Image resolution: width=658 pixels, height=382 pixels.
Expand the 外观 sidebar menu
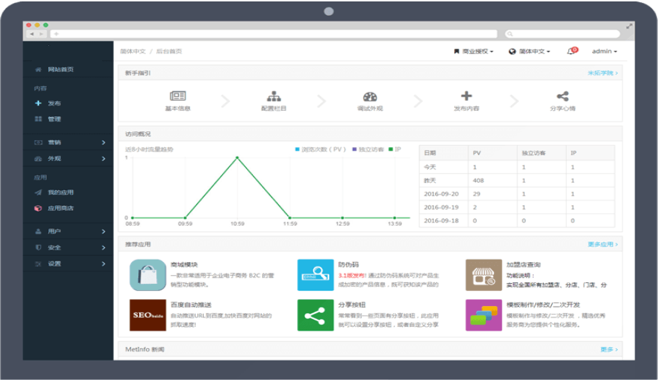point(68,159)
